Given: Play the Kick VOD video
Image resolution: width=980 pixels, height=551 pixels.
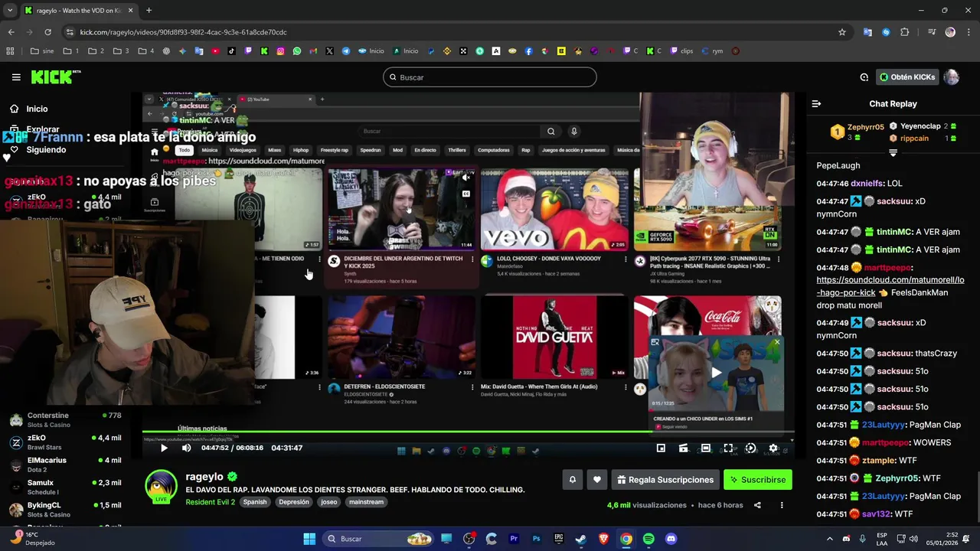Looking at the screenshot, I should (x=164, y=448).
